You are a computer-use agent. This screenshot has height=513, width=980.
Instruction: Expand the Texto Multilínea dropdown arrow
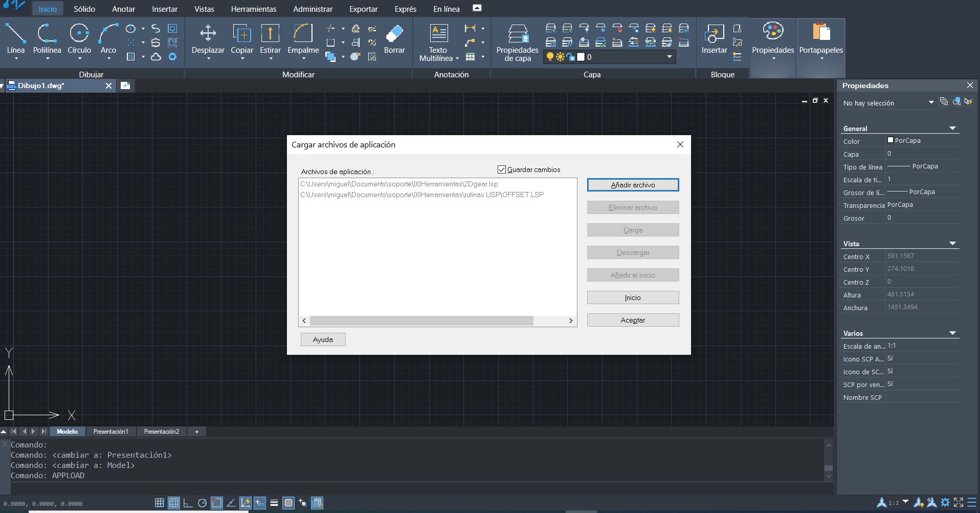click(x=457, y=58)
